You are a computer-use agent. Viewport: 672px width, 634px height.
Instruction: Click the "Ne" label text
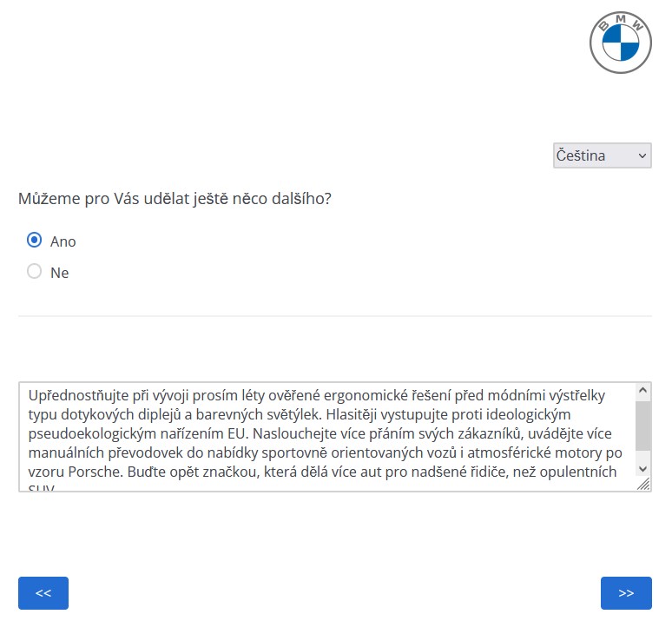pos(59,273)
